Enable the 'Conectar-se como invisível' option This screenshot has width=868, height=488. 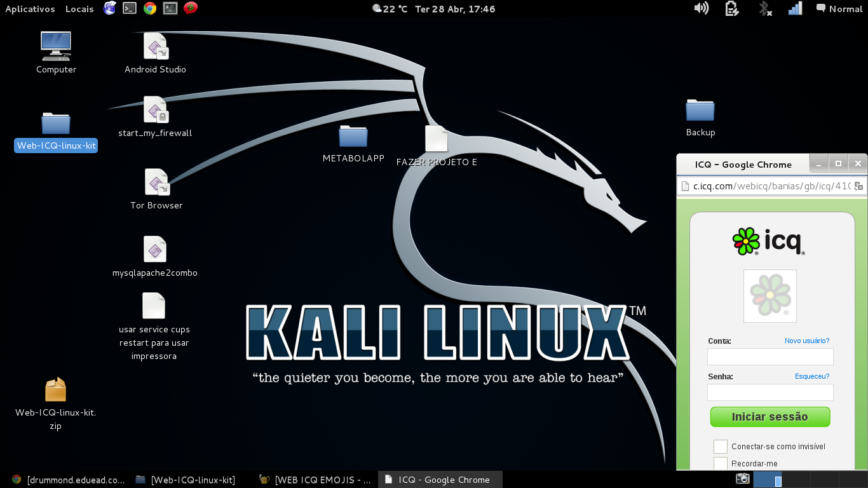point(721,446)
